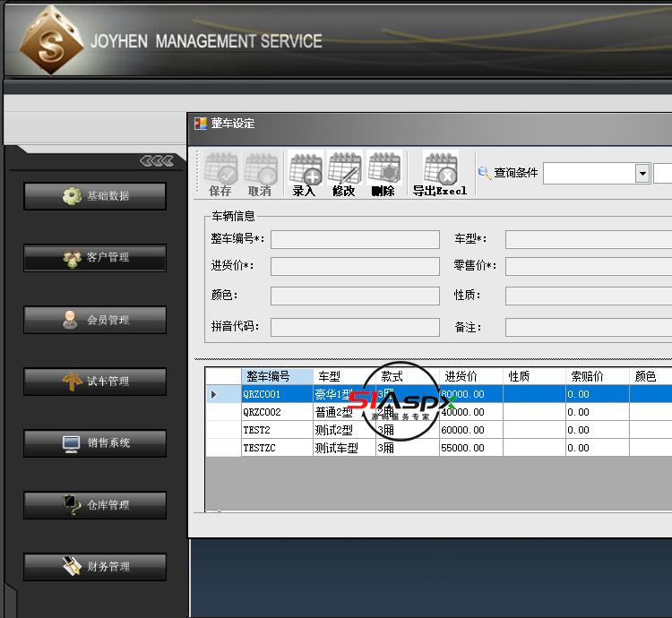Click the 查询条件 magnifier search icon

[x=484, y=173]
